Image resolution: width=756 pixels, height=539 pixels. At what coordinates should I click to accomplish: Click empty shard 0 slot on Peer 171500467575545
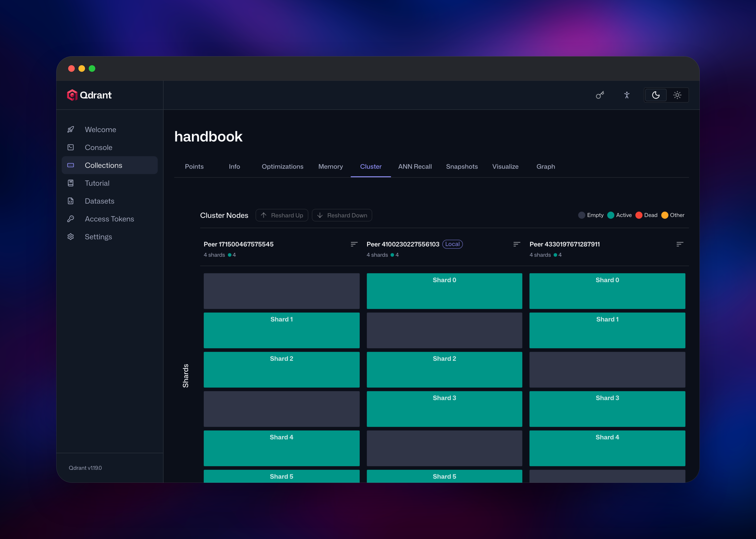(x=282, y=291)
